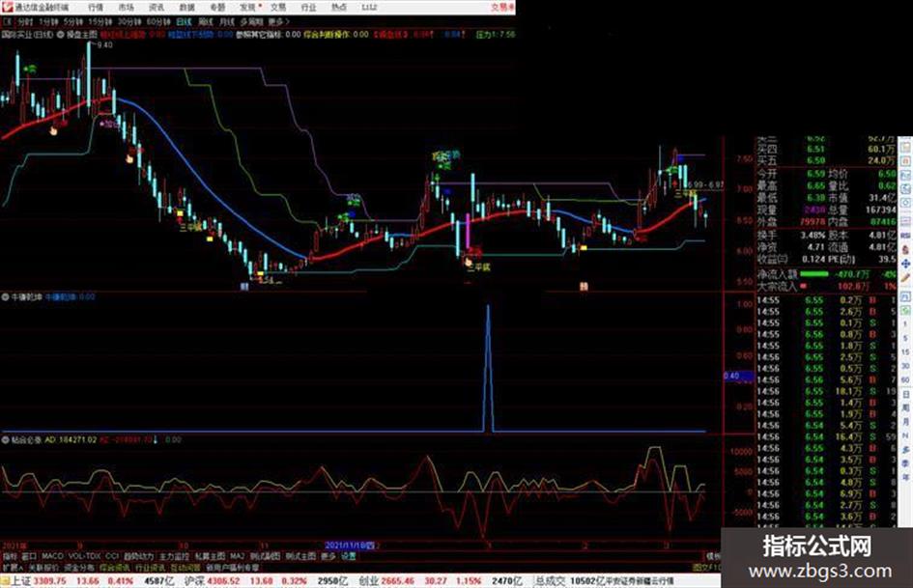
Task: Switch to 主力监控 indicator
Action: [174, 556]
